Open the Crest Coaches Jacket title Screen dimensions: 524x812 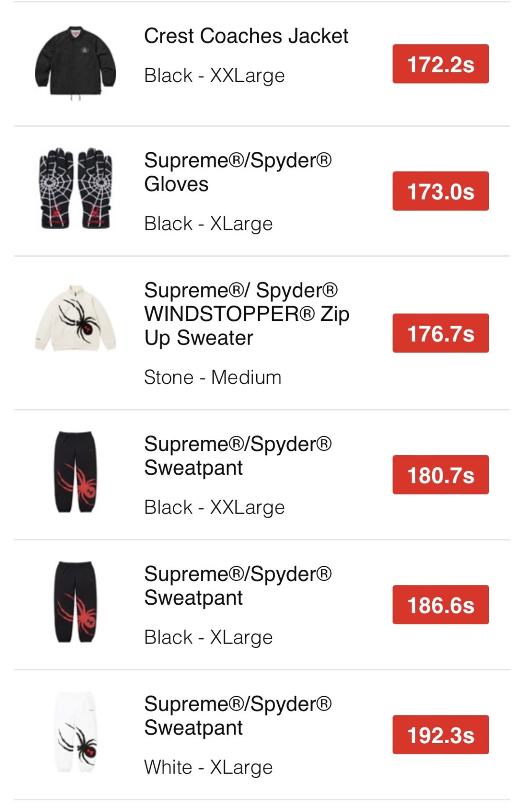pos(246,36)
